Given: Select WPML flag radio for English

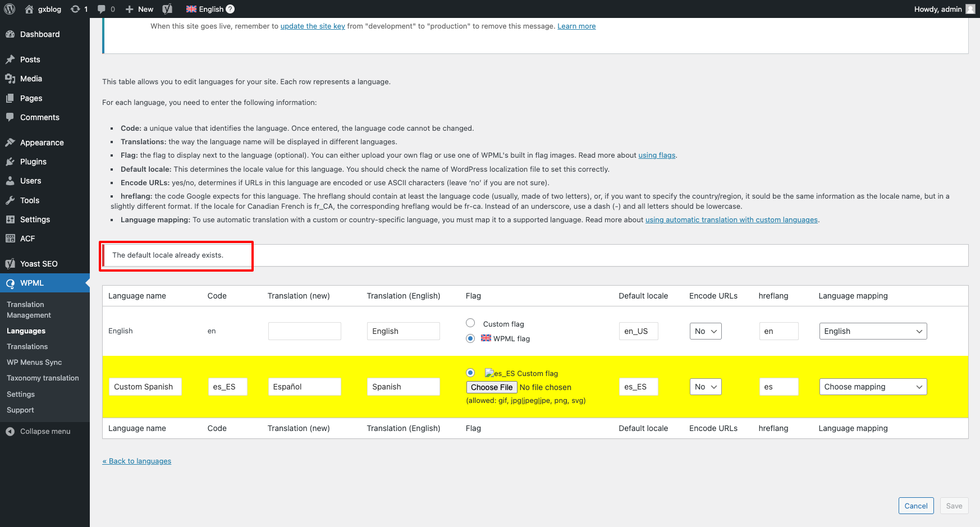Looking at the screenshot, I should [470, 338].
